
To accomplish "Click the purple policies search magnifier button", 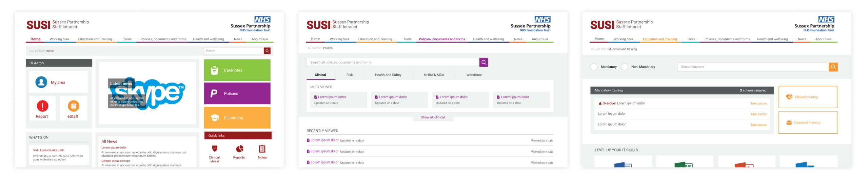I will click(484, 62).
